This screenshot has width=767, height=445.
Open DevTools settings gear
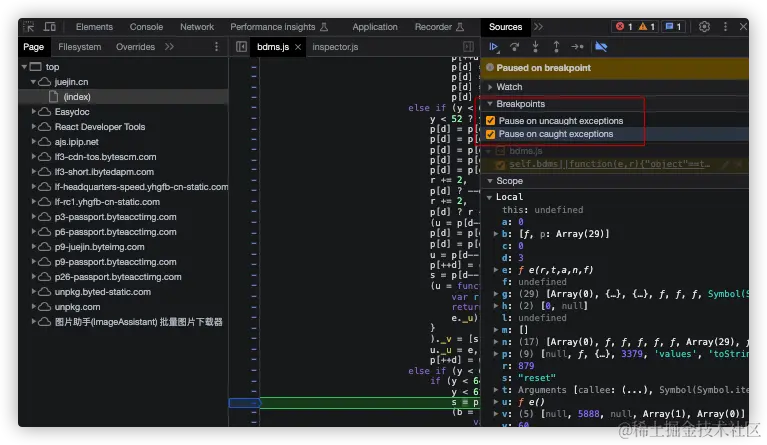704,27
